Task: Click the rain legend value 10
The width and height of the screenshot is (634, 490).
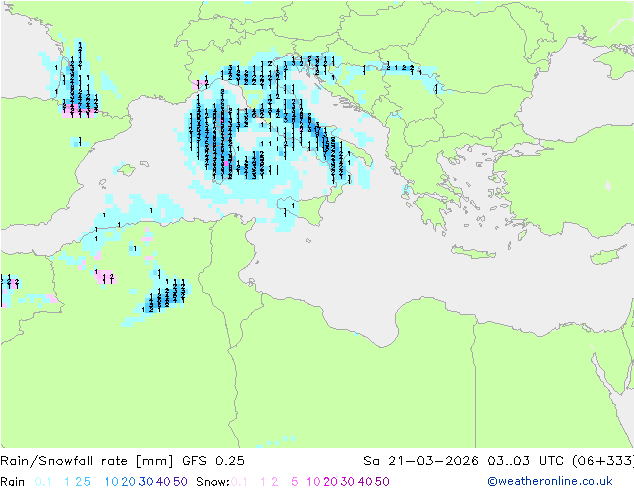Action: click(x=112, y=482)
